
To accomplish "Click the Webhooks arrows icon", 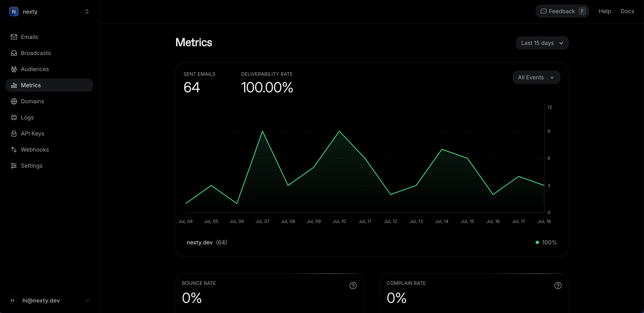I will point(14,150).
